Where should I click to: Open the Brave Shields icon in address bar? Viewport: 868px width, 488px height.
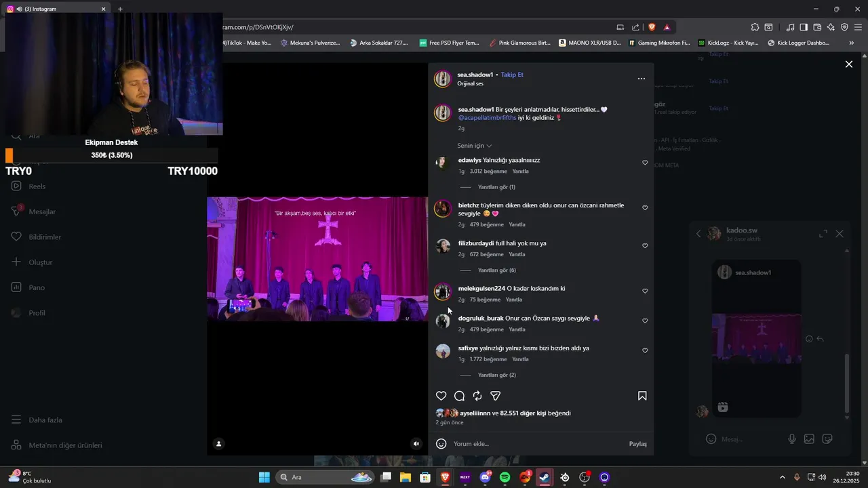coord(652,27)
